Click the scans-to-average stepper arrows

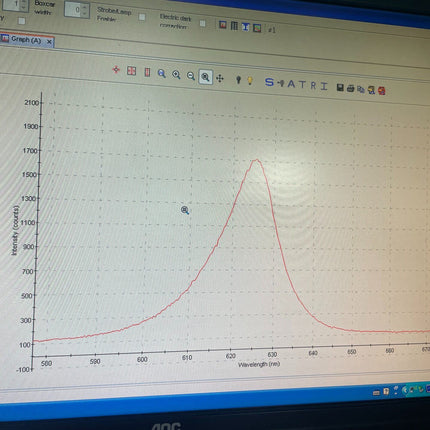[24, 5]
